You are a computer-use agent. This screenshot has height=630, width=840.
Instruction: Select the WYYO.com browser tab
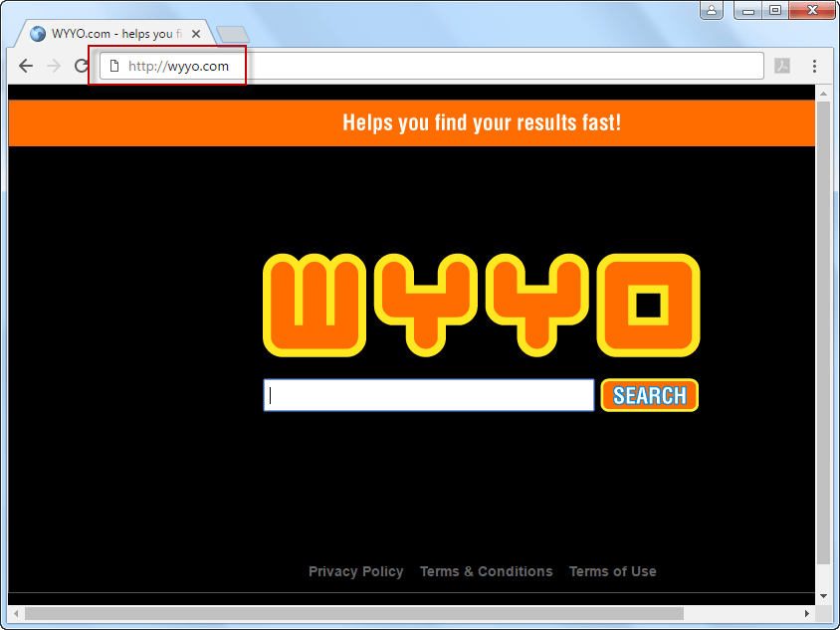(115, 34)
